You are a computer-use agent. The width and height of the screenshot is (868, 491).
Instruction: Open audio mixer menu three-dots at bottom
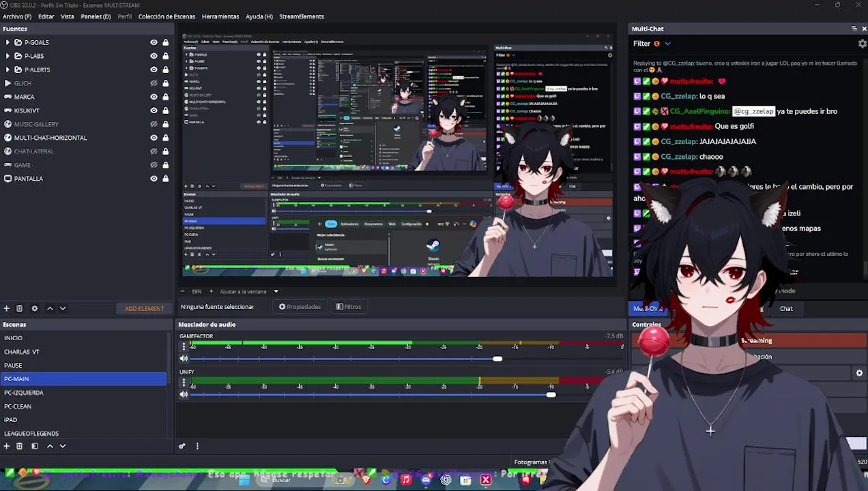click(197, 446)
